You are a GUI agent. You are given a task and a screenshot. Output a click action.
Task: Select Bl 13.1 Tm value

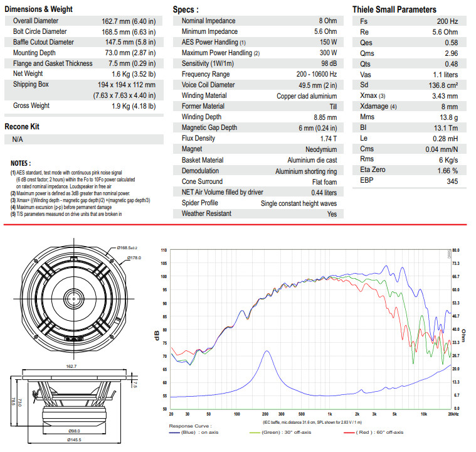446,128
